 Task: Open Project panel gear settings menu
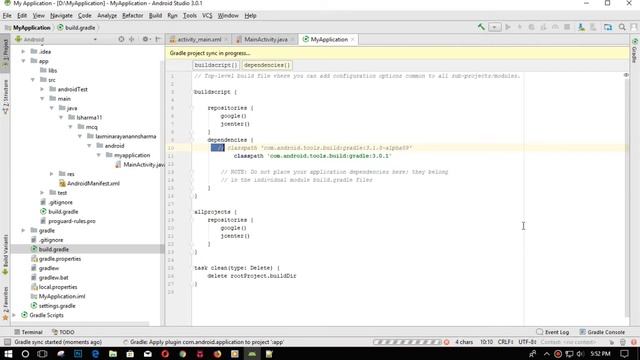[145, 39]
